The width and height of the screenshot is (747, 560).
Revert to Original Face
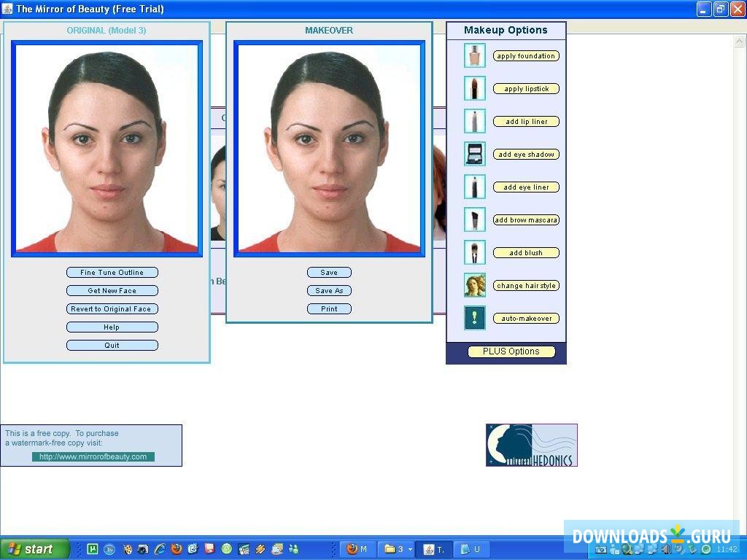click(112, 308)
